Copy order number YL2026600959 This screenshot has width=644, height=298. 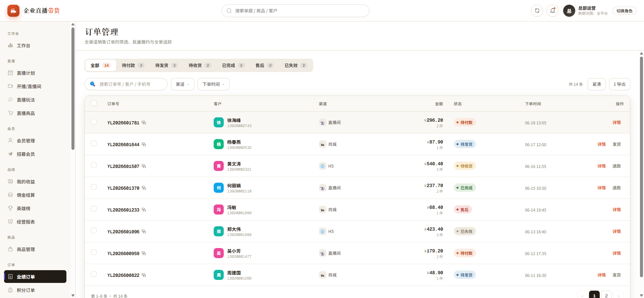pyautogui.click(x=144, y=253)
